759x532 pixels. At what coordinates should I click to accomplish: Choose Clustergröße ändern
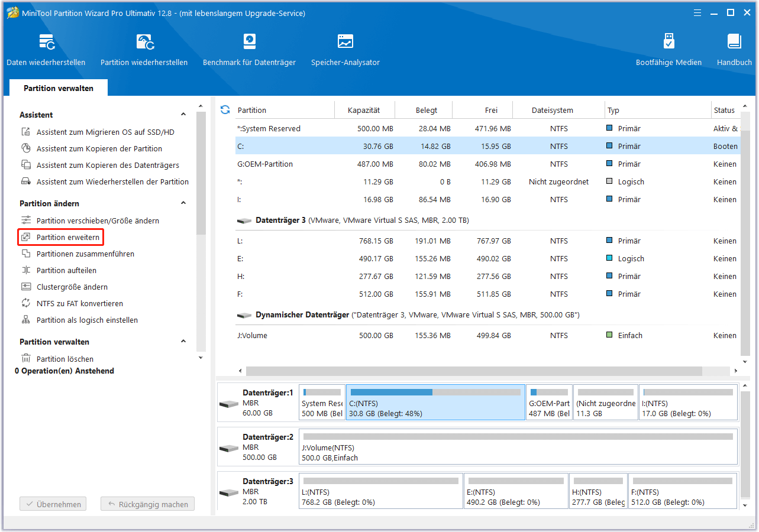click(72, 287)
